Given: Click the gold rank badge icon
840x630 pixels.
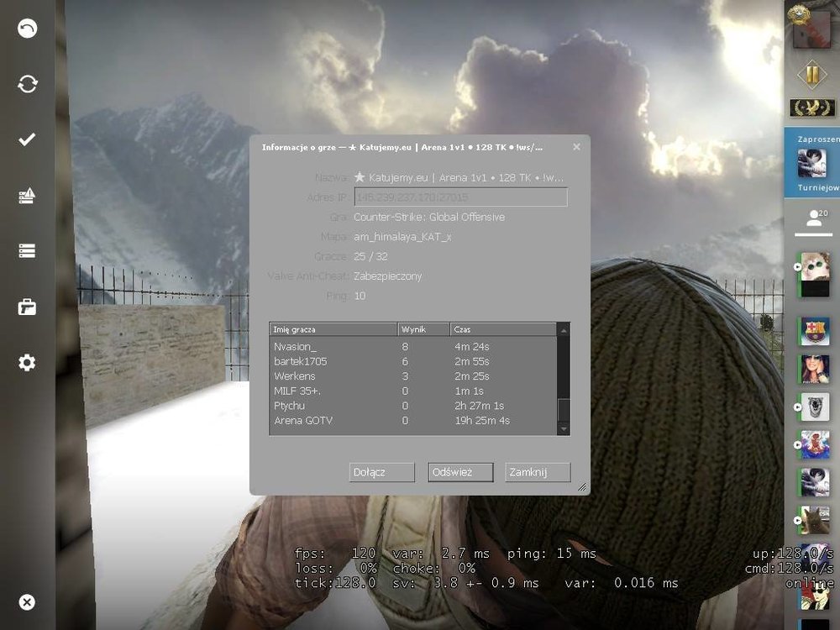Looking at the screenshot, I should pyautogui.click(x=812, y=75).
